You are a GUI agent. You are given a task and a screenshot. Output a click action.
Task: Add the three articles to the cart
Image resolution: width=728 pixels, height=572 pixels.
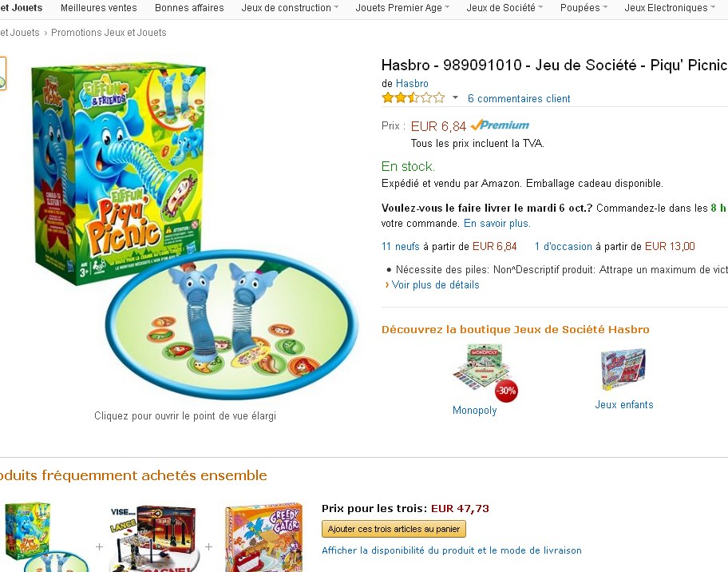click(394, 529)
